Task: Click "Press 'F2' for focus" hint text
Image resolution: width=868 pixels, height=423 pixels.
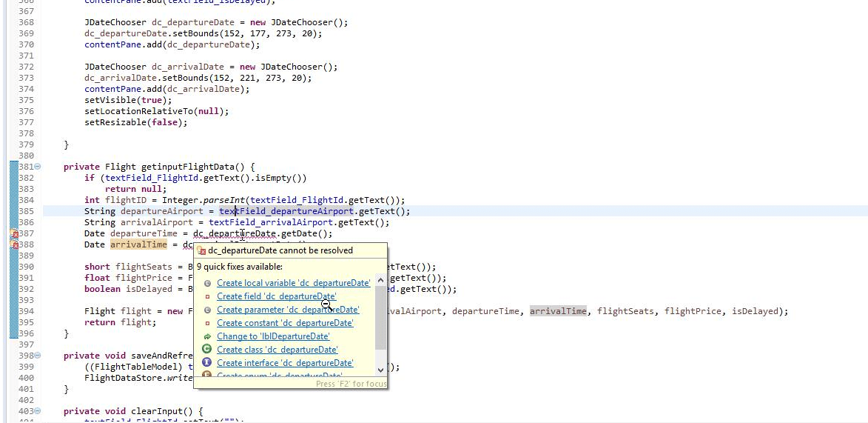Action: click(x=351, y=384)
